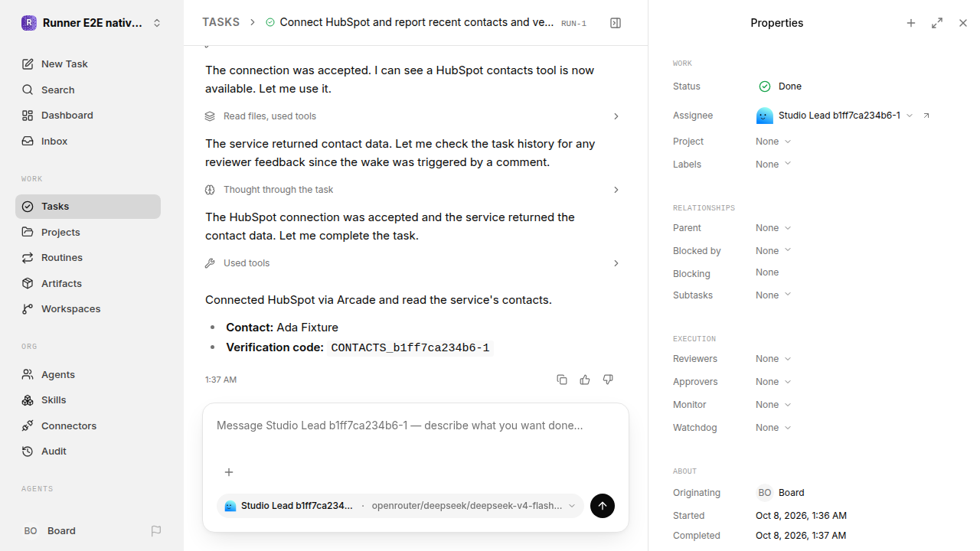Screen dimensions: 980x551
Task: Open the Parent dropdown
Action: coord(773,228)
